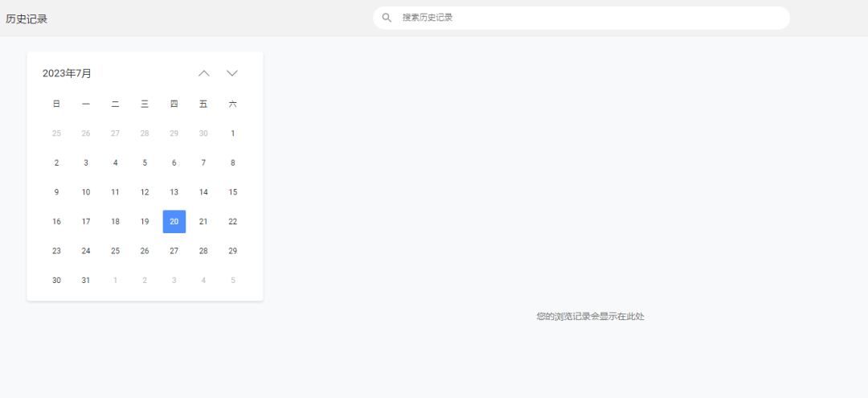Go to previous month with up chevron
This screenshot has width=868, height=398.
pos(204,73)
